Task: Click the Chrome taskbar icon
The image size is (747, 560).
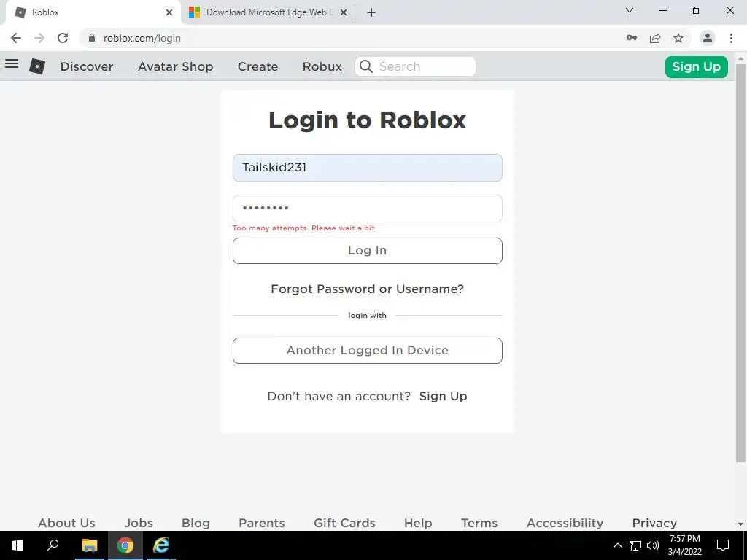Action: coord(125,545)
